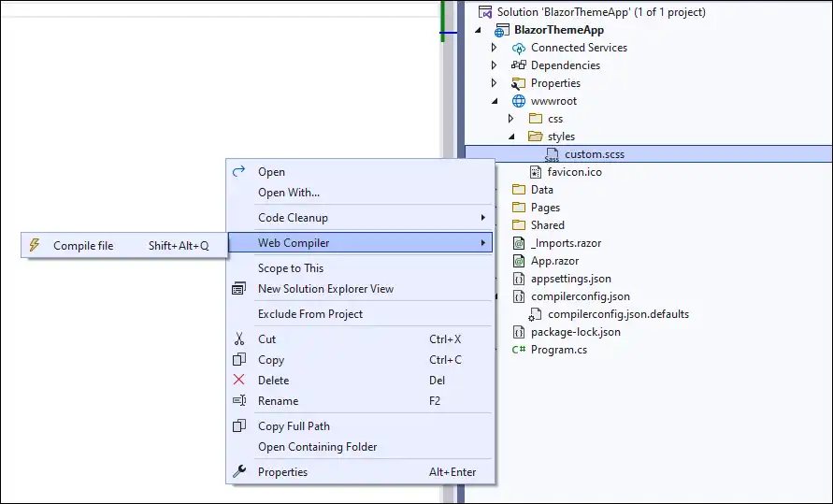The height and width of the screenshot is (504, 833).
Task: Click the wwwroot globe icon
Action: coord(519,101)
